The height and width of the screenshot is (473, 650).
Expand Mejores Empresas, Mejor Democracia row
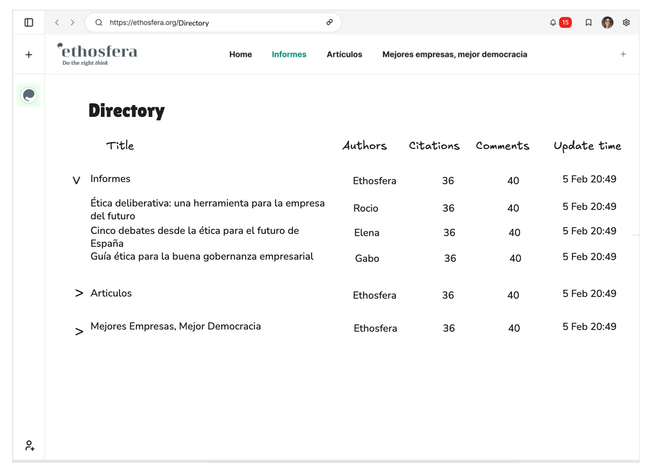(x=79, y=331)
